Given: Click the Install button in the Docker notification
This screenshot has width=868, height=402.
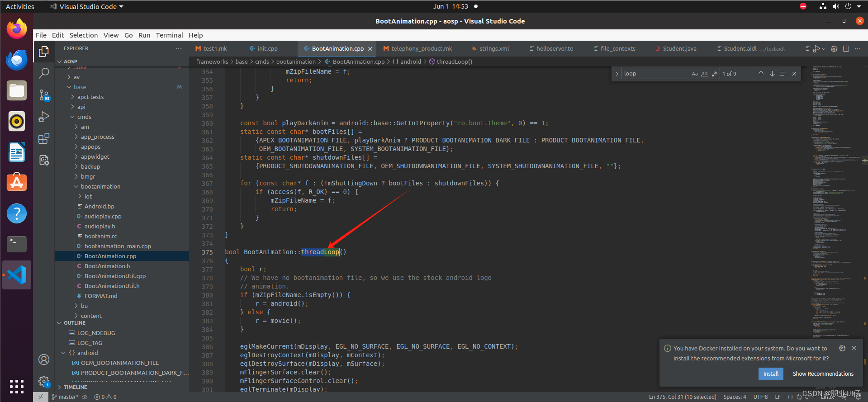Looking at the screenshot, I should (771, 374).
